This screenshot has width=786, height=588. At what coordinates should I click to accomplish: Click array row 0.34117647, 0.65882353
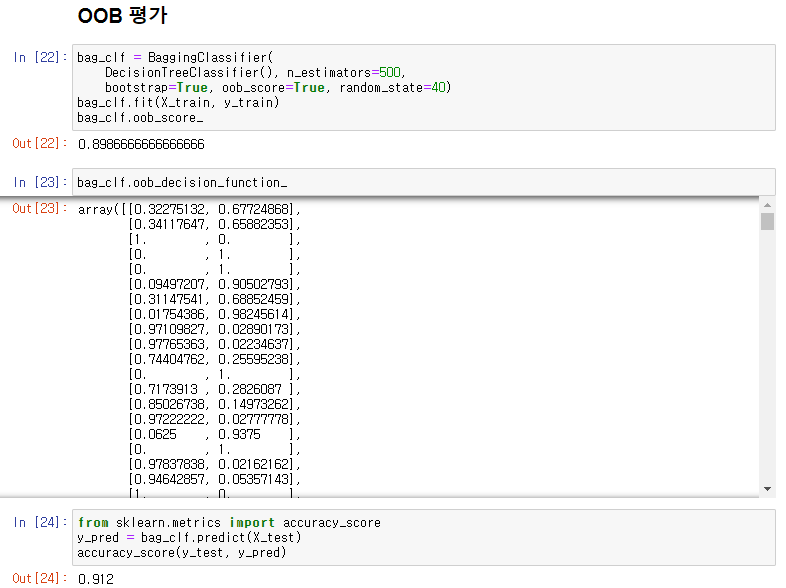tap(214, 224)
